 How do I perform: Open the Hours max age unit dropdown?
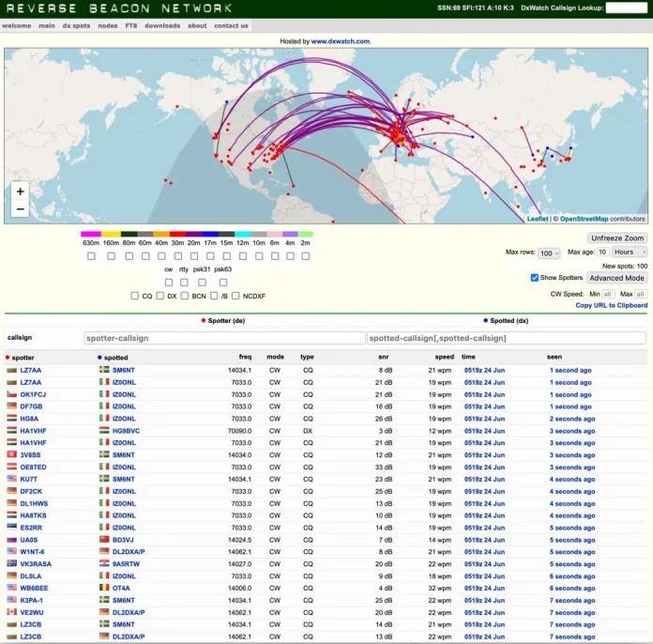point(630,253)
